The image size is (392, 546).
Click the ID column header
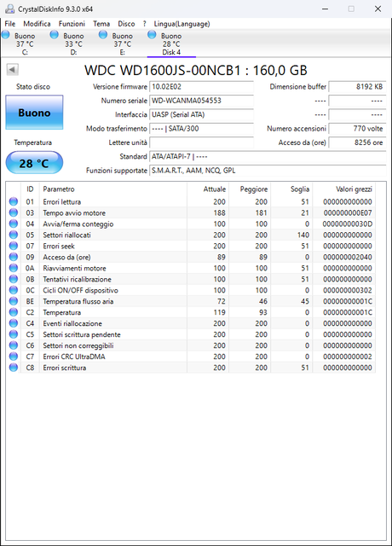tap(30, 189)
